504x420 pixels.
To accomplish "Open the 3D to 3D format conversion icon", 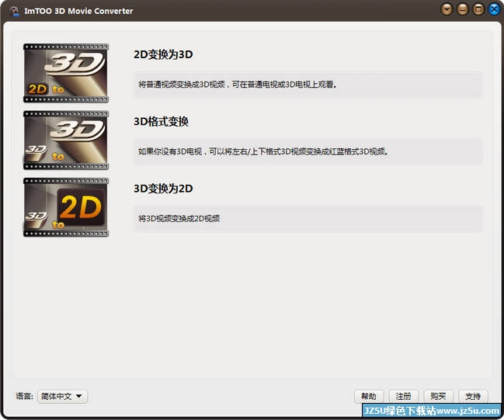I will click(x=66, y=140).
